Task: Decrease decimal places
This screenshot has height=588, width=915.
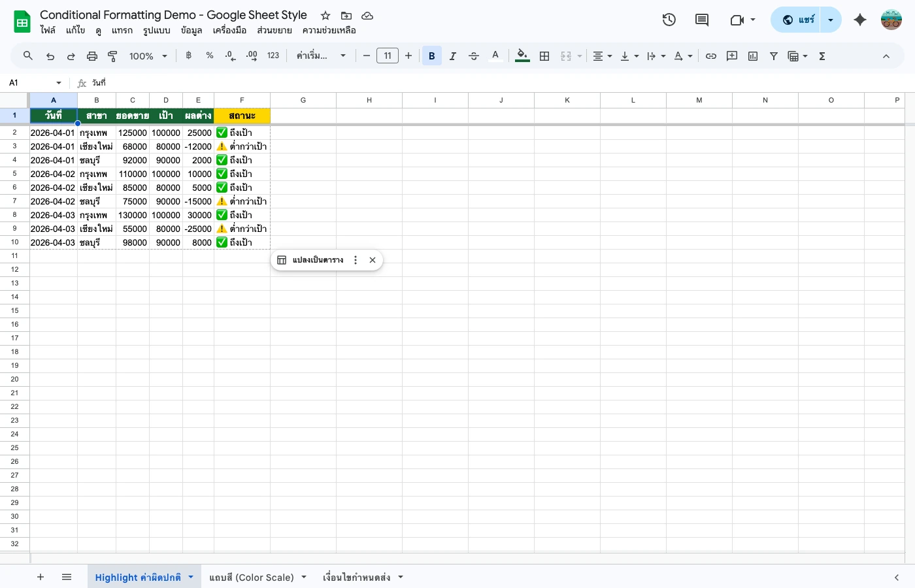Action: pos(230,56)
